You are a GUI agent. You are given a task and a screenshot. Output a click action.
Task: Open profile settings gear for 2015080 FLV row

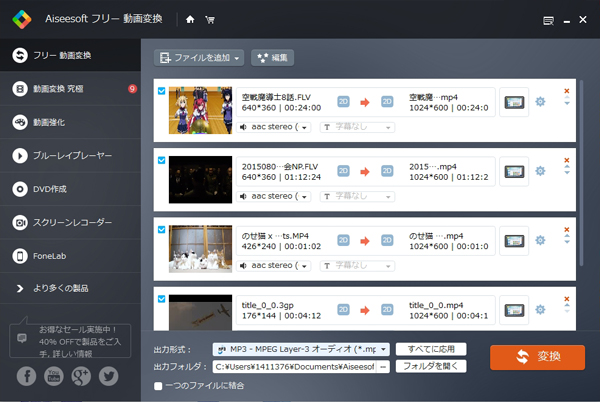pos(540,171)
